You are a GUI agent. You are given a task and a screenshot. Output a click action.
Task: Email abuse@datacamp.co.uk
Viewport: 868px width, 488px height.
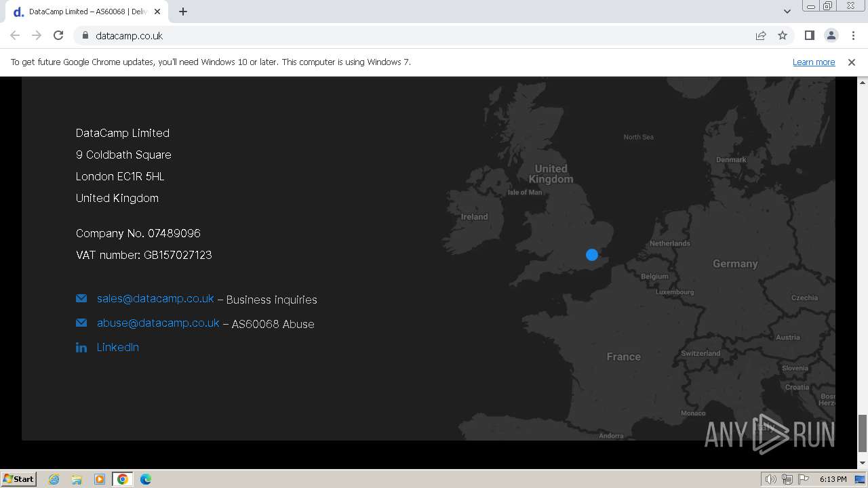158,323
